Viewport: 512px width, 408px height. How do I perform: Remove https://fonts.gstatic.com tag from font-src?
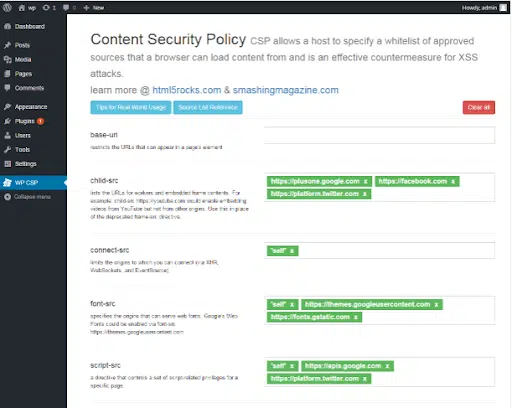point(356,317)
